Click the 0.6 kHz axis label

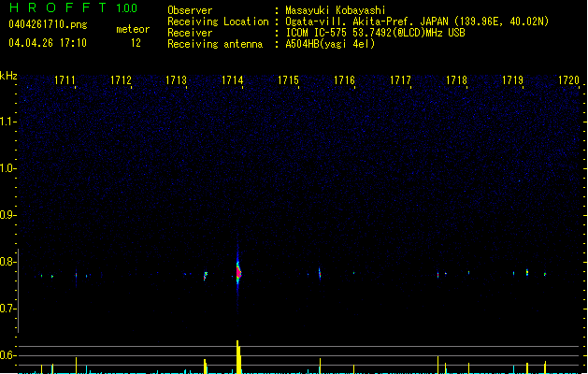coord(7,355)
